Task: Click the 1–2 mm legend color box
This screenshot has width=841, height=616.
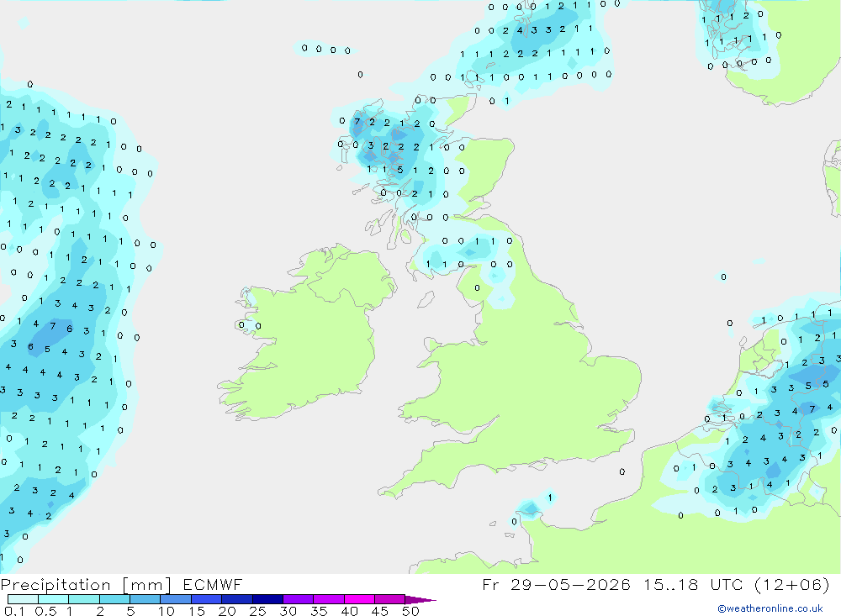Action: pos(84,599)
